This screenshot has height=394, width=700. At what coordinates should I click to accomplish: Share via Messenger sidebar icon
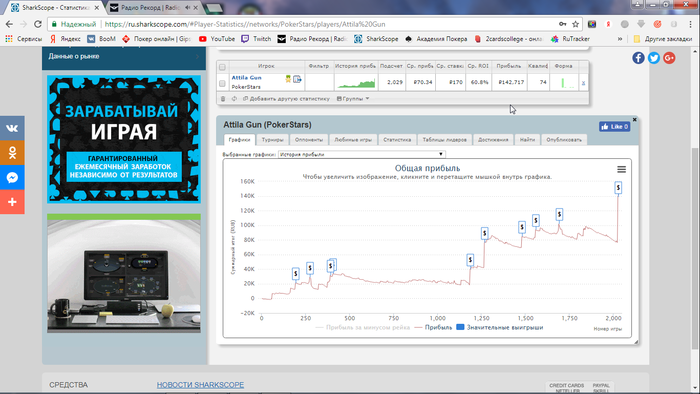pos(12,178)
